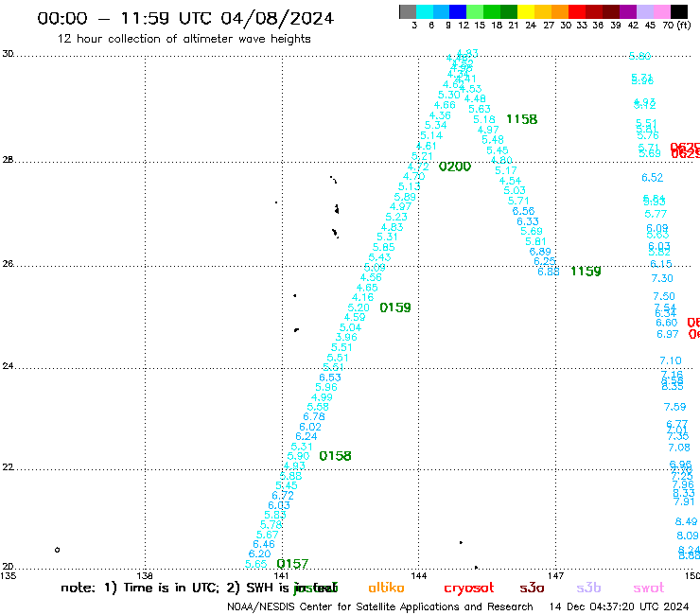Pick the yellow swatch in the legend bar
Screen dimensions: 700x615
tap(525, 11)
